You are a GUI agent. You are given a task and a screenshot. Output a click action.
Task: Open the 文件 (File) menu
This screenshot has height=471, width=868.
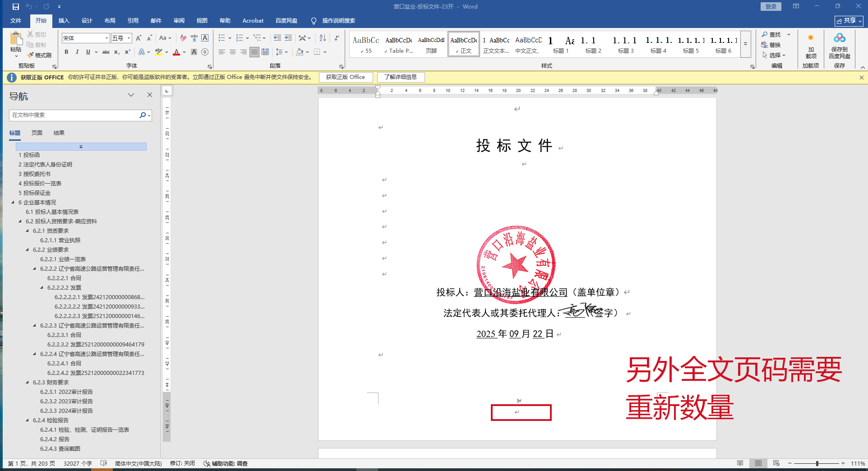click(16, 21)
